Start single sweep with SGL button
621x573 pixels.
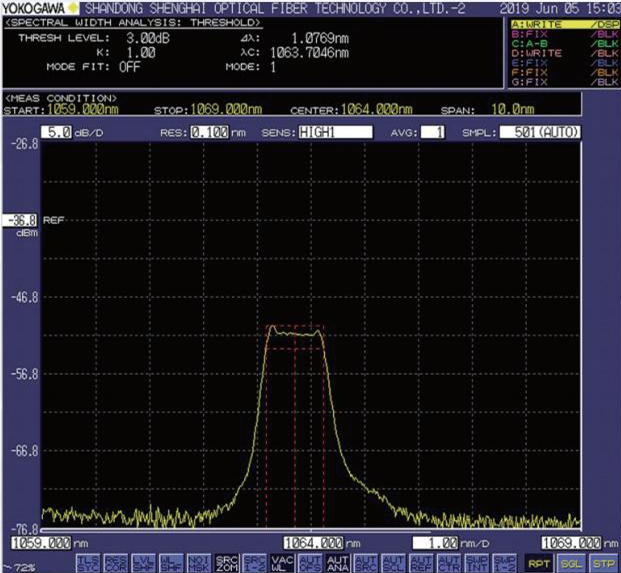[x=571, y=563]
